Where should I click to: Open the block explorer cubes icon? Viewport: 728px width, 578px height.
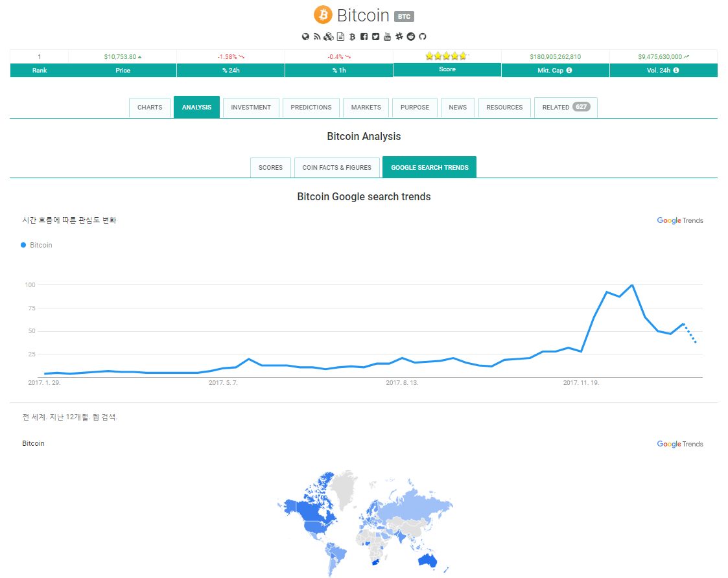(329, 37)
